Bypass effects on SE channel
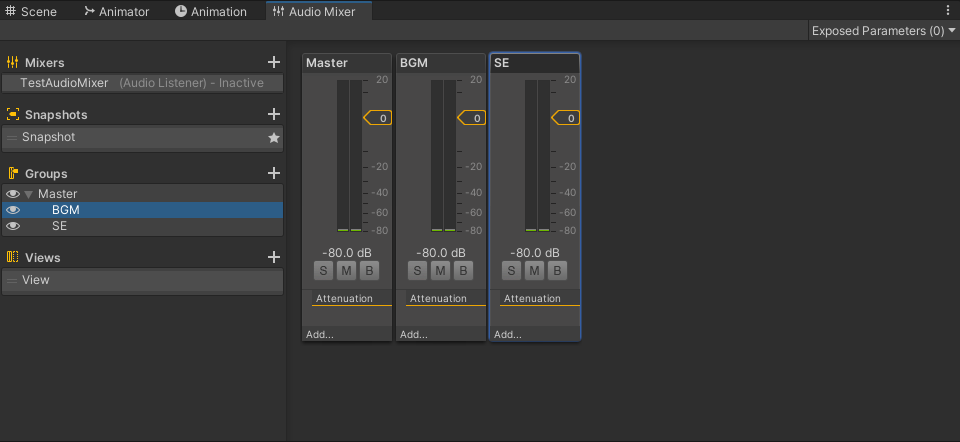The image size is (960, 442). click(x=557, y=271)
